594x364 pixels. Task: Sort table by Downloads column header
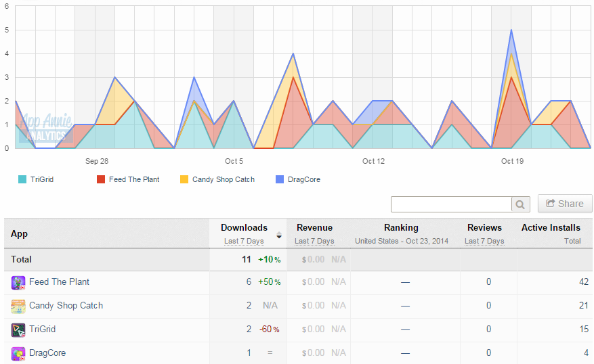pyautogui.click(x=245, y=227)
